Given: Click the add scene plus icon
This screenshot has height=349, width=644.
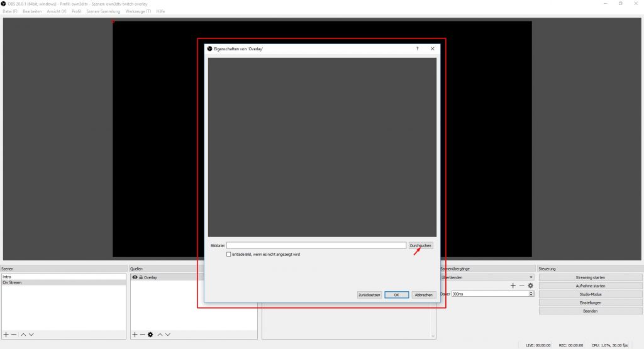Looking at the screenshot, I should (x=6, y=335).
